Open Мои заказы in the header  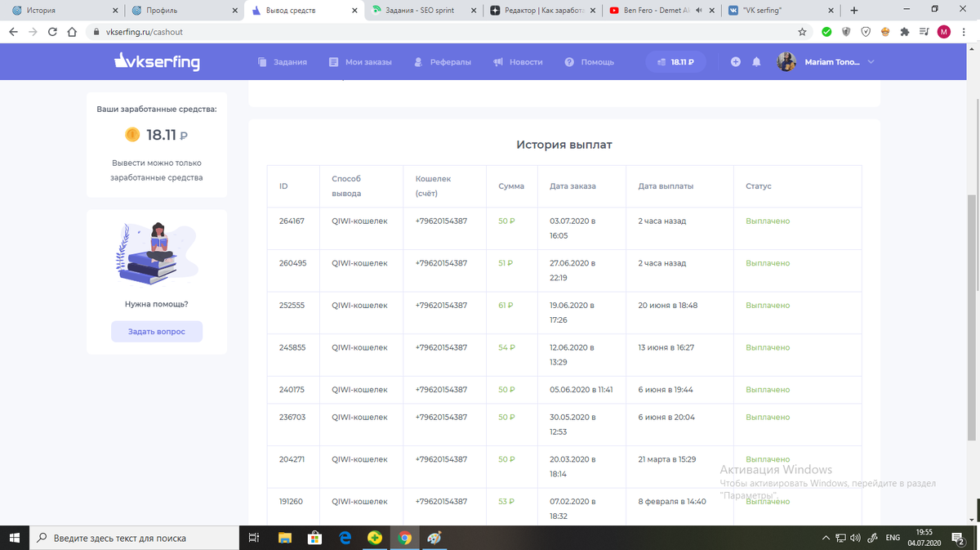(x=360, y=62)
